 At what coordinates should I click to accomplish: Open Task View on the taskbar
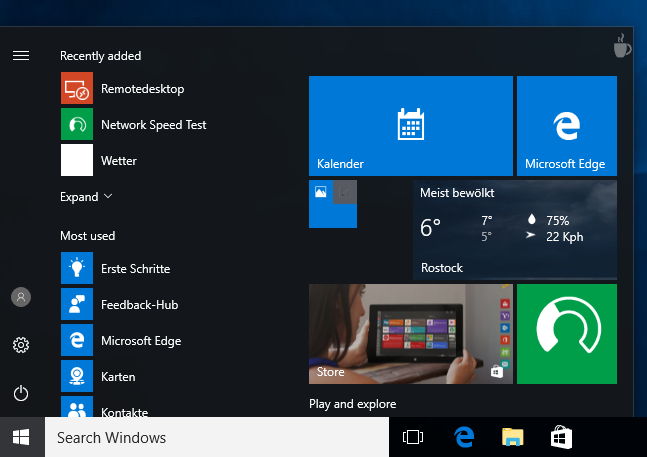coord(413,437)
